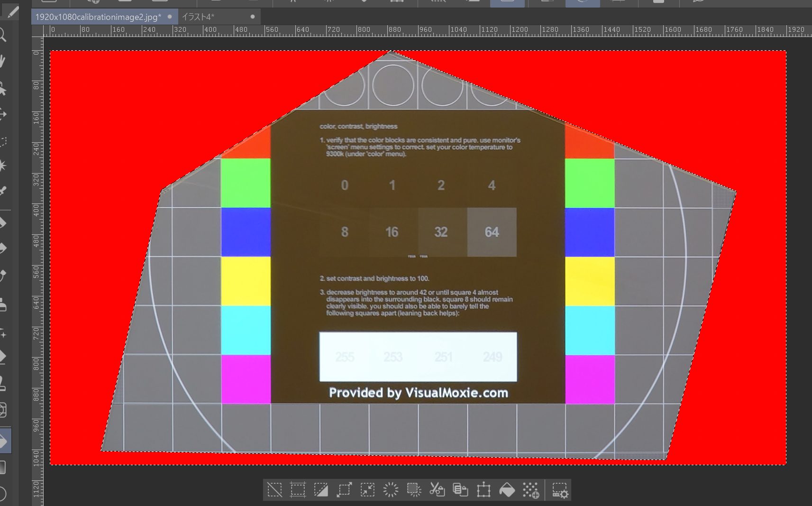Click Deselect in the selection launcher

click(x=274, y=489)
